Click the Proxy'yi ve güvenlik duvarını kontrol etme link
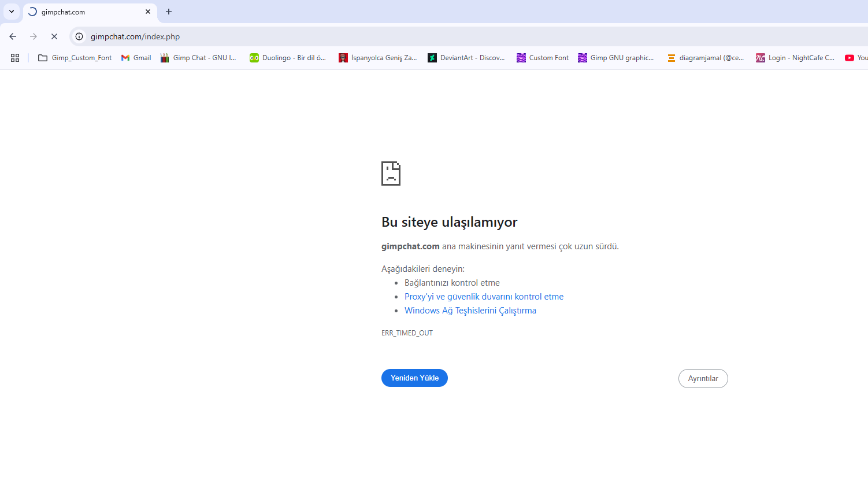The width and height of the screenshot is (868, 502). point(484,297)
